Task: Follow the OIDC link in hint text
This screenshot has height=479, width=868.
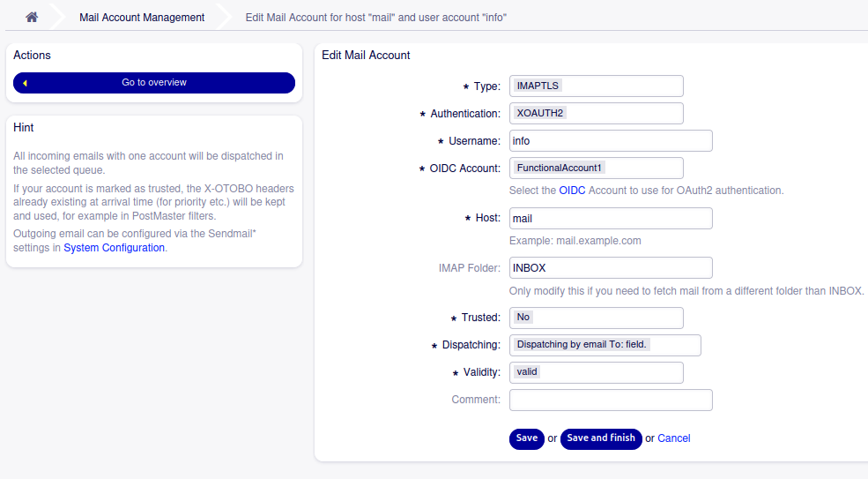Action: [572, 191]
